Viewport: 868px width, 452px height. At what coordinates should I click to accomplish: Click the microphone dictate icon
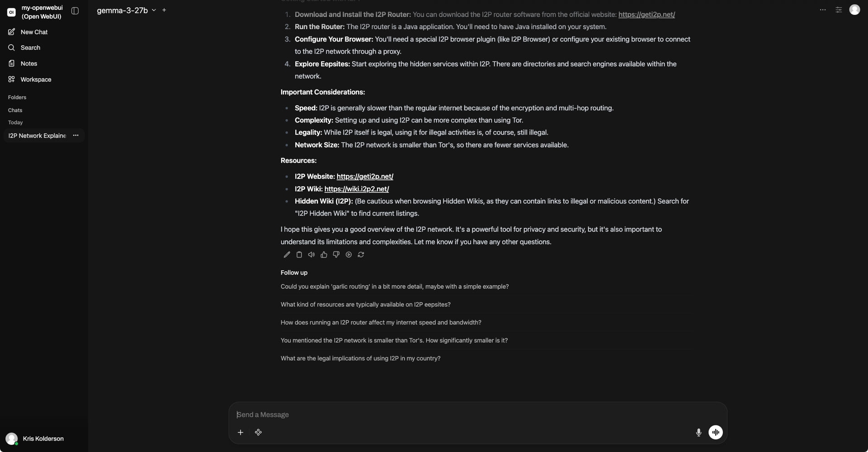click(x=698, y=433)
